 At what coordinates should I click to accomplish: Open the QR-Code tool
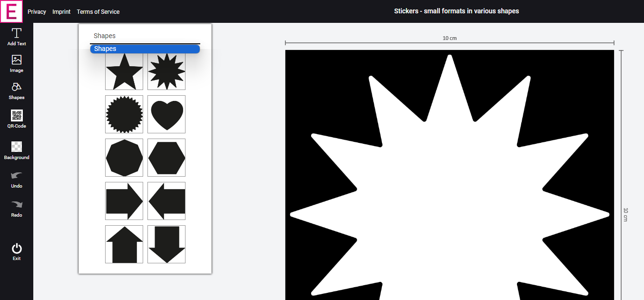pyautogui.click(x=17, y=119)
